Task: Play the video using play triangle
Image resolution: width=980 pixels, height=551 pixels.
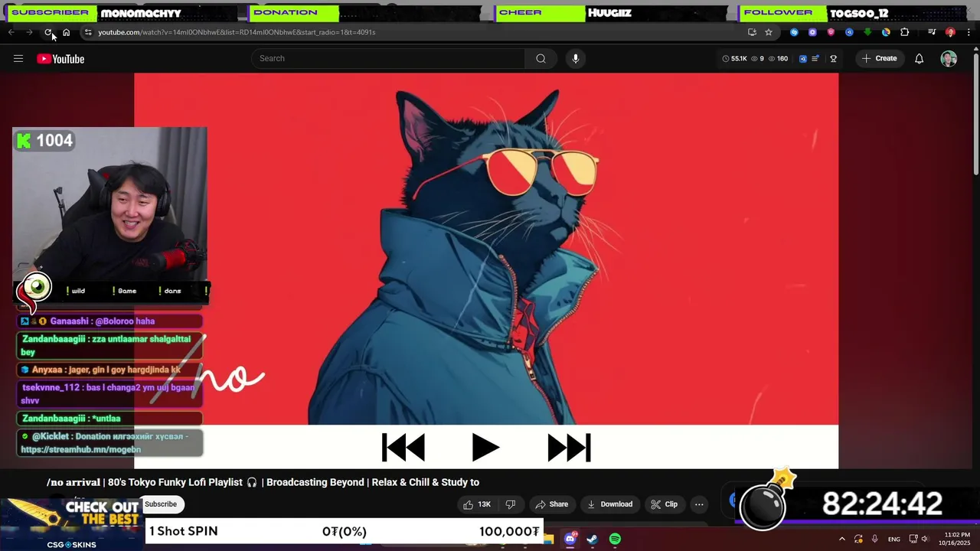Action: (x=485, y=448)
